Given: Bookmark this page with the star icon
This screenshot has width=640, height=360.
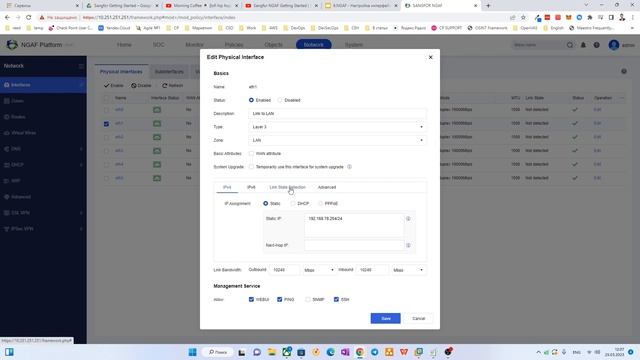Looking at the screenshot, I should coord(523,18).
